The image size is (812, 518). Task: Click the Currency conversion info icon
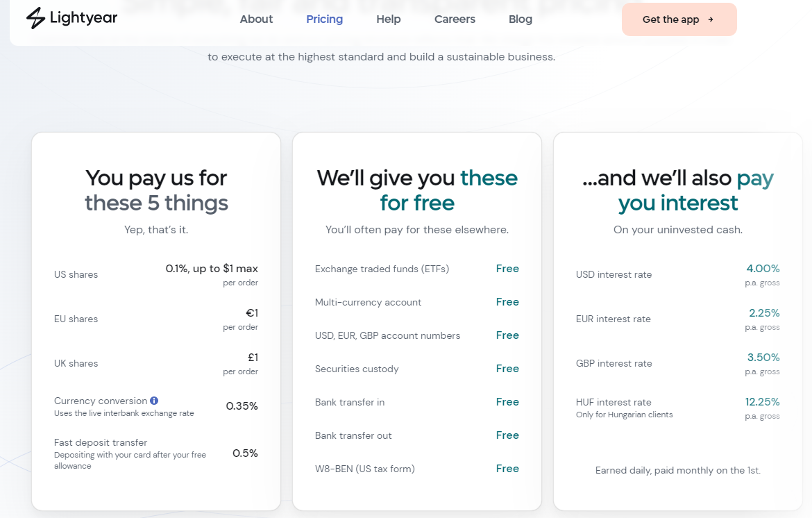pyautogui.click(x=154, y=401)
